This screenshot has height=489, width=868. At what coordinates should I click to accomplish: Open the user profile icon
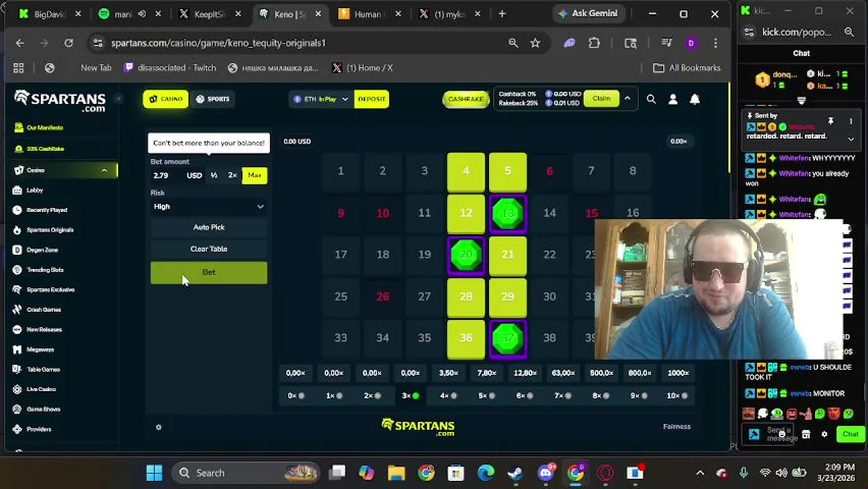point(672,99)
